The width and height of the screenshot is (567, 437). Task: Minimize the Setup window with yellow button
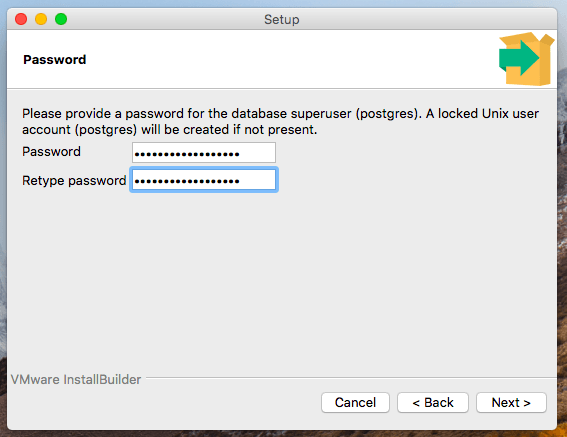(x=41, y=19)
